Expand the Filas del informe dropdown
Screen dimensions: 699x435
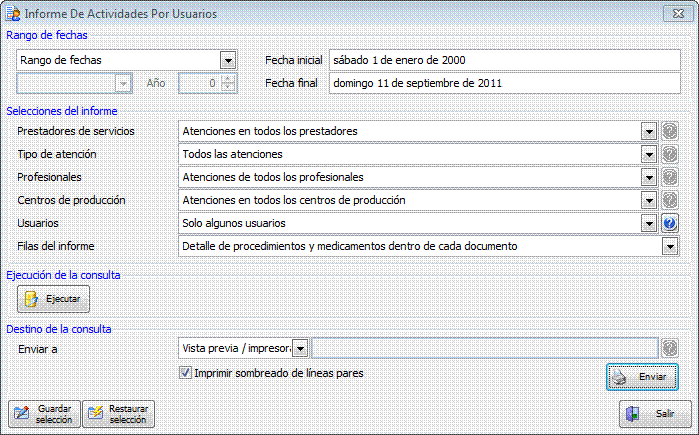click(x=670, y=246)
